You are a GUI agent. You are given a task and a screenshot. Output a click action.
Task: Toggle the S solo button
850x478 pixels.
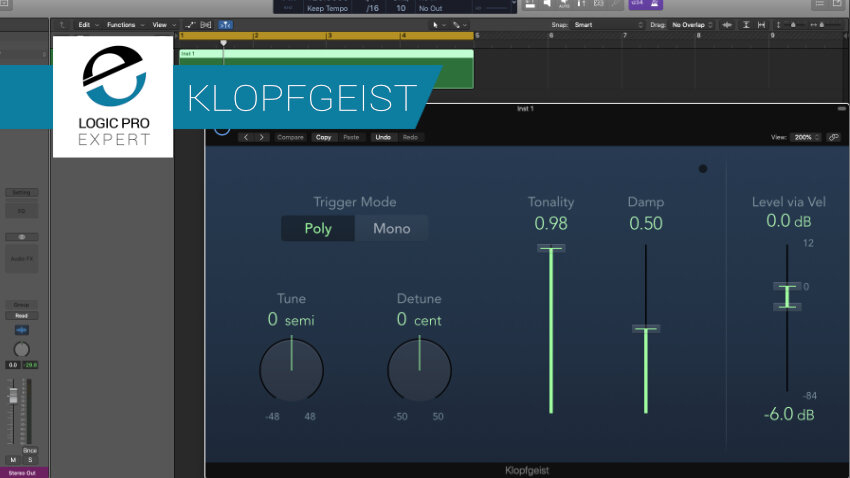[30, 460]
